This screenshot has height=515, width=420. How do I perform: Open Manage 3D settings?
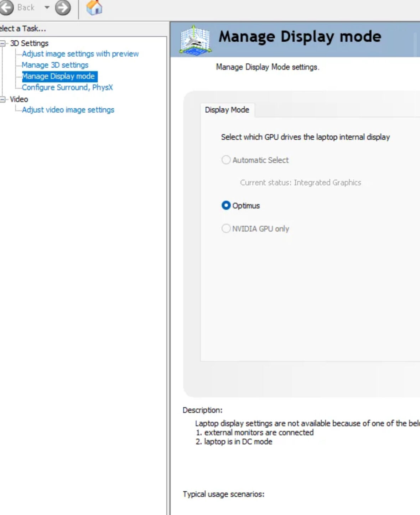coord(55,65)
